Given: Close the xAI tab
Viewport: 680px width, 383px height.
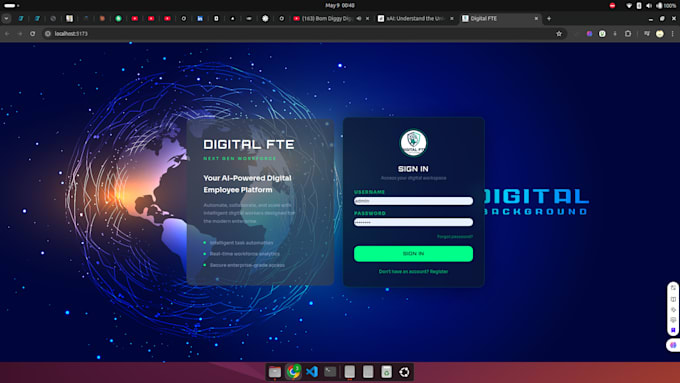Looking at the screenshot, I should [x=452, y=19].
